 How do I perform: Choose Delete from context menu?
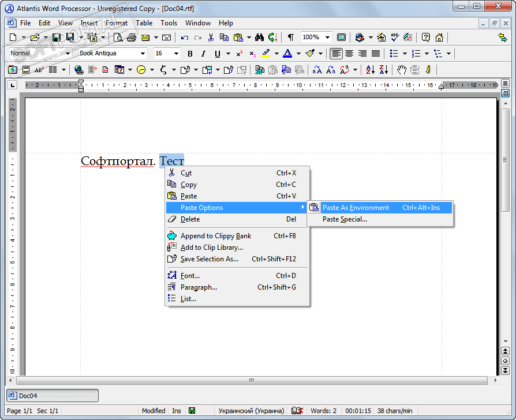[237, 219]
